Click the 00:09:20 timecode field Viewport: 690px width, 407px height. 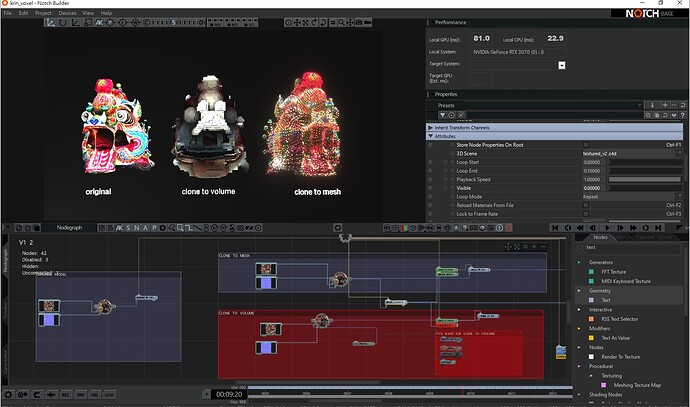(x=229, y=395)
